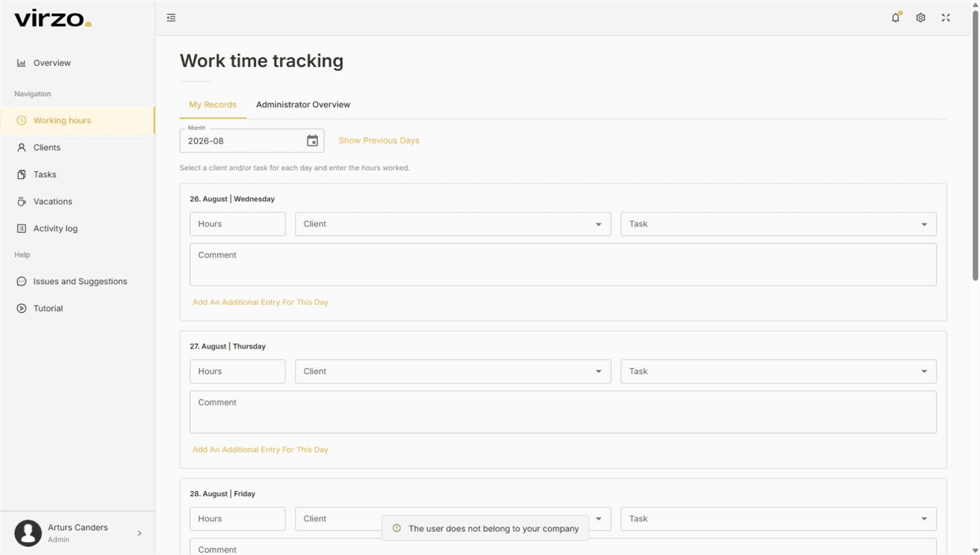This screenshot has height=555, width=980.
Task: Click the Overview chart icon
Action: point(22,63)
